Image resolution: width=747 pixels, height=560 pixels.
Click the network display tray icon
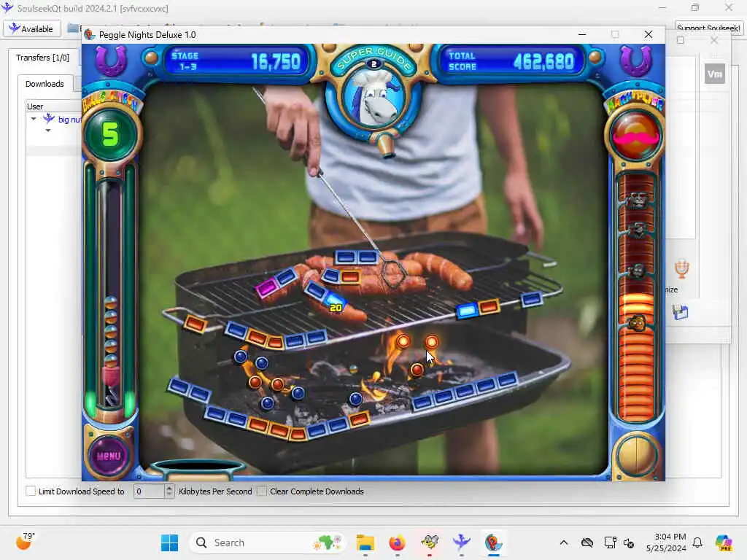pos(610,542)
